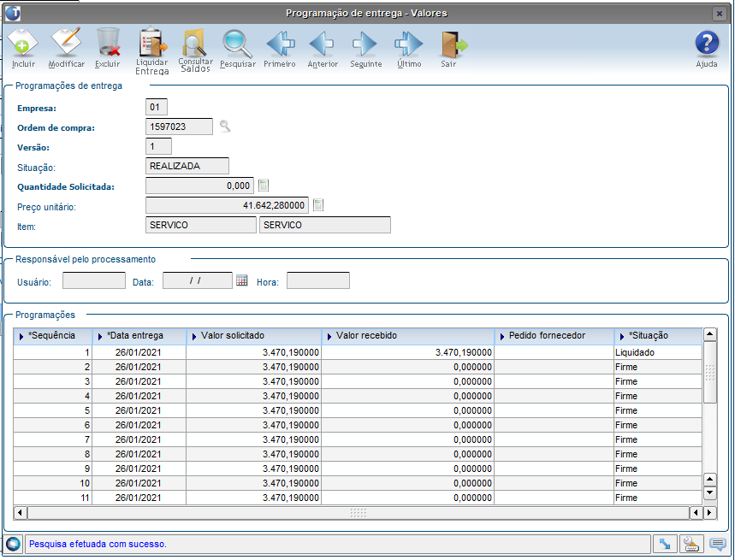This screenshot has height=560, width=735.
Task: Sort by the Pedido fornecedor column header
Action: (554, 336)
